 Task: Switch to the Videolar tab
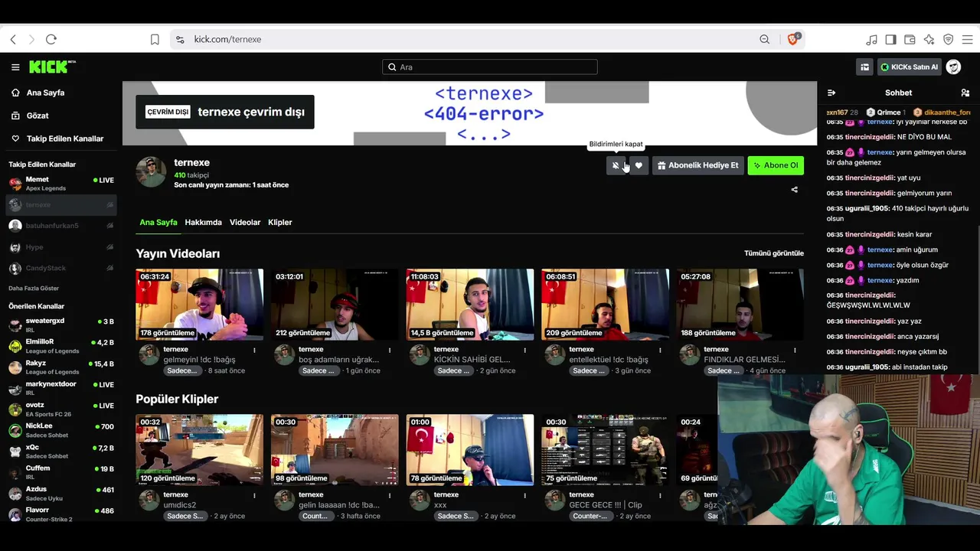point(245,223)
